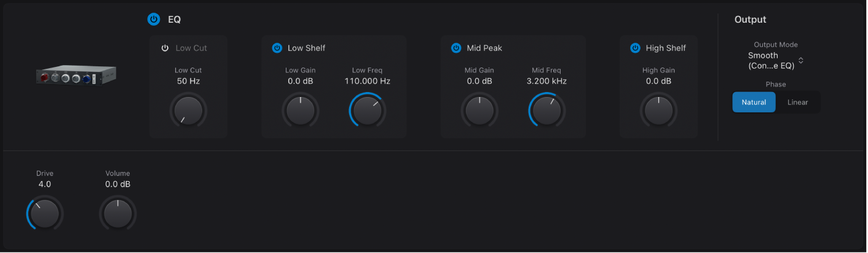The image size is (868, 253).
Task: Enable the Low Cut band power icon
Action: (165, 48)
